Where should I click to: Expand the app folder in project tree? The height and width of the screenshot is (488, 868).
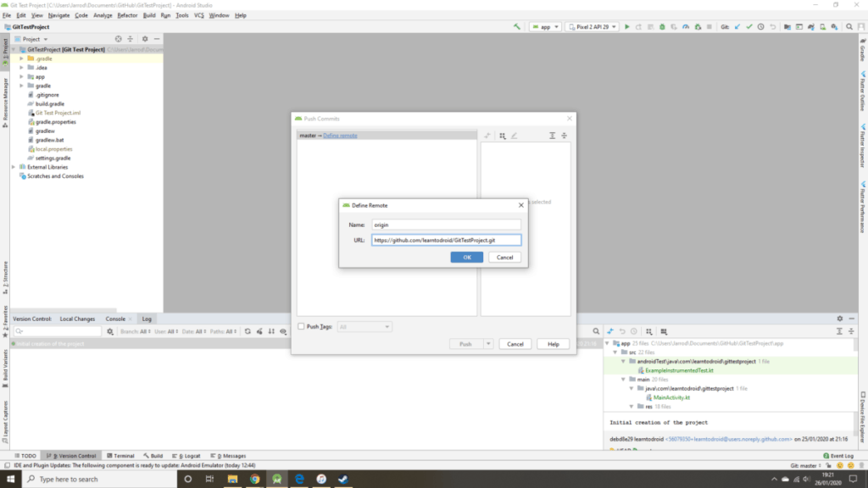22,76
